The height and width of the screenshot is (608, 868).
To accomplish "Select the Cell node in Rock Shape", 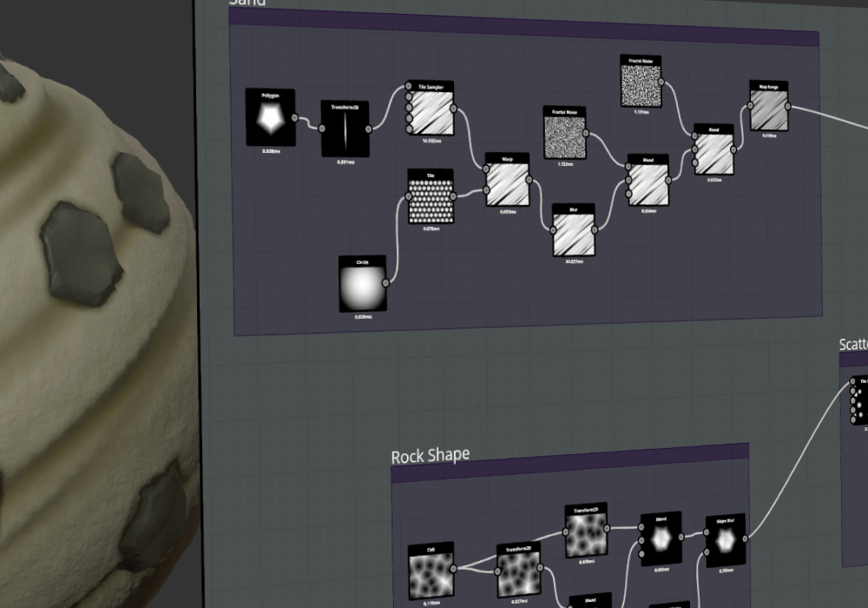I will click(431, 572).
